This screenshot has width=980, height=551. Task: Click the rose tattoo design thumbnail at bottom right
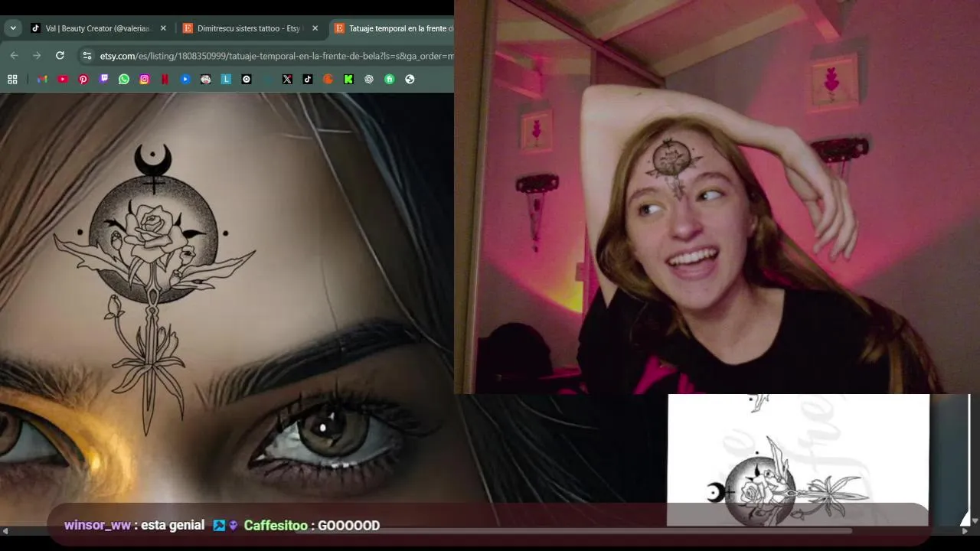799,460
